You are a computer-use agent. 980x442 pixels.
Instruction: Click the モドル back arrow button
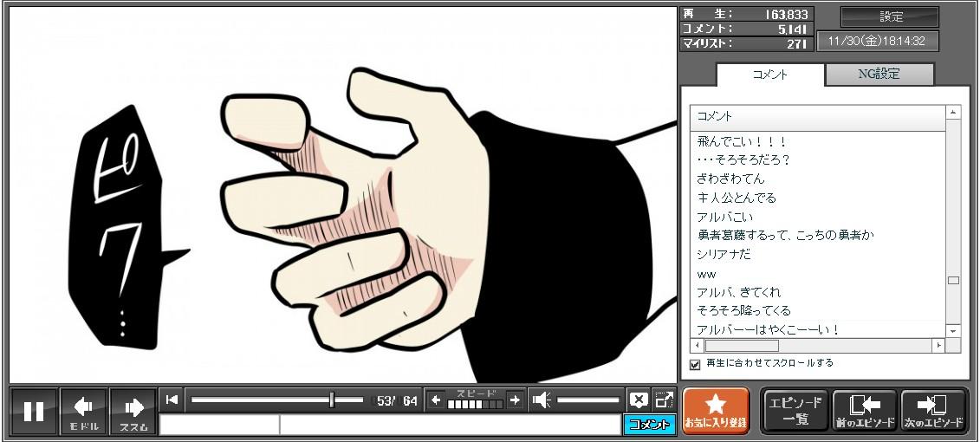pyautogui.click(x=83, y=411)
